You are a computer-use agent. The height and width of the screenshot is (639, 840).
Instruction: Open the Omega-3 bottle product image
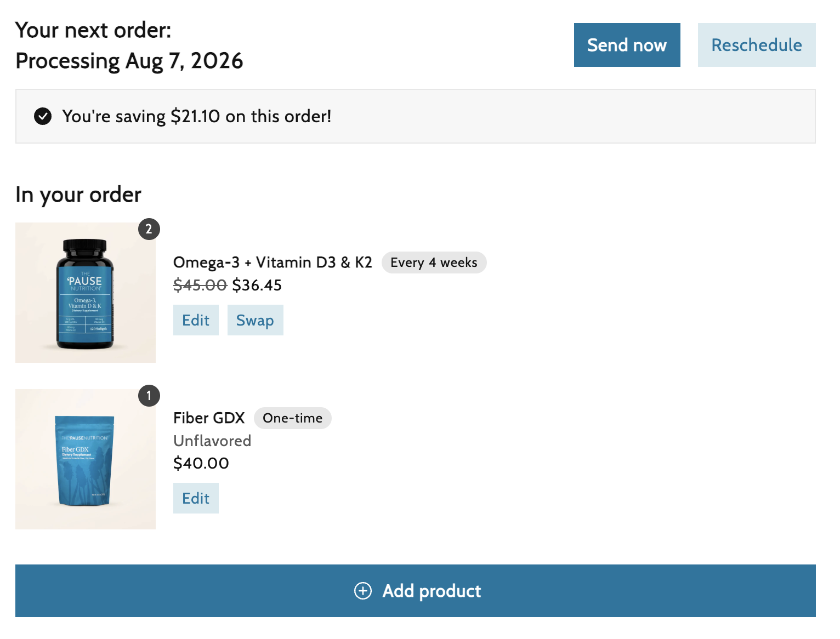(x=86, y=293)
